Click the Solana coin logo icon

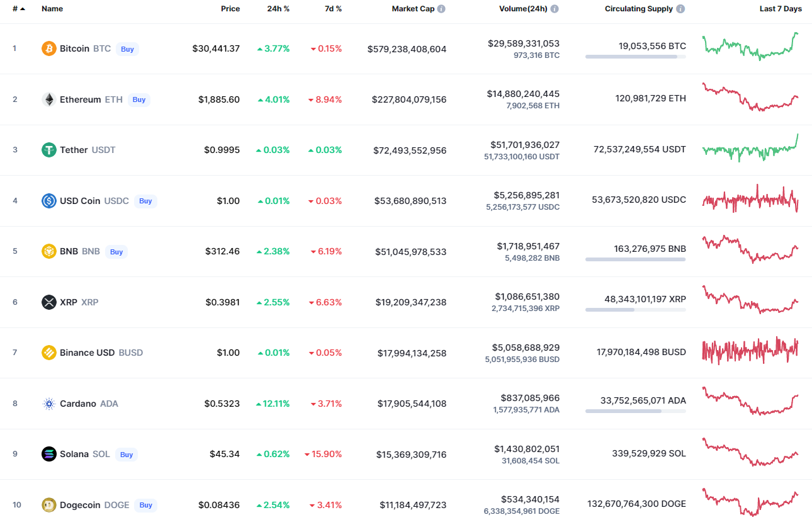[x=49, y=454]
